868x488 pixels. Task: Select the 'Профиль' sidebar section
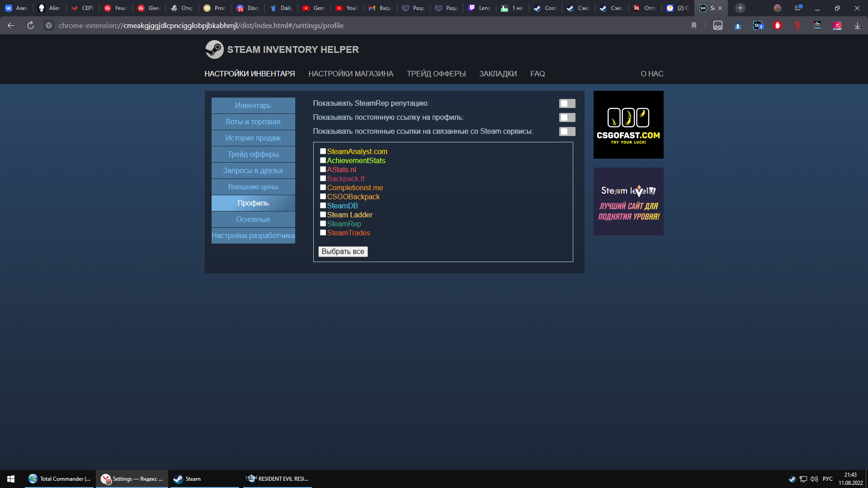pos(253,203)
